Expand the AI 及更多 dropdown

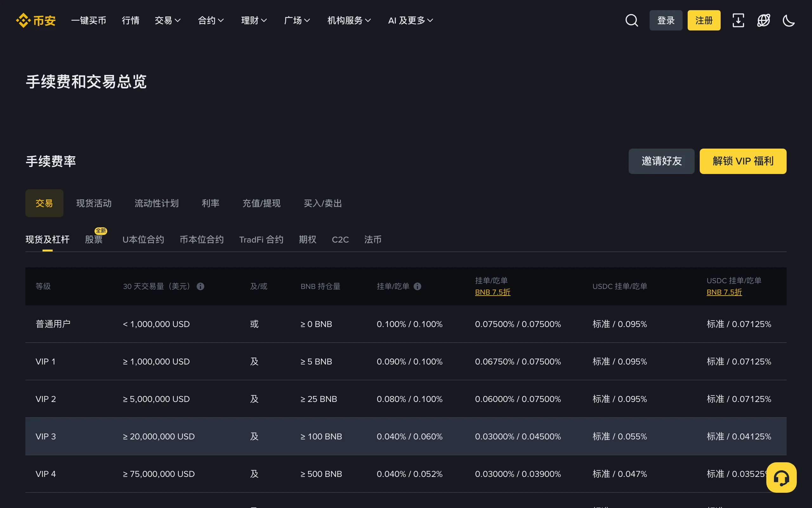click(x=411, y=21)
